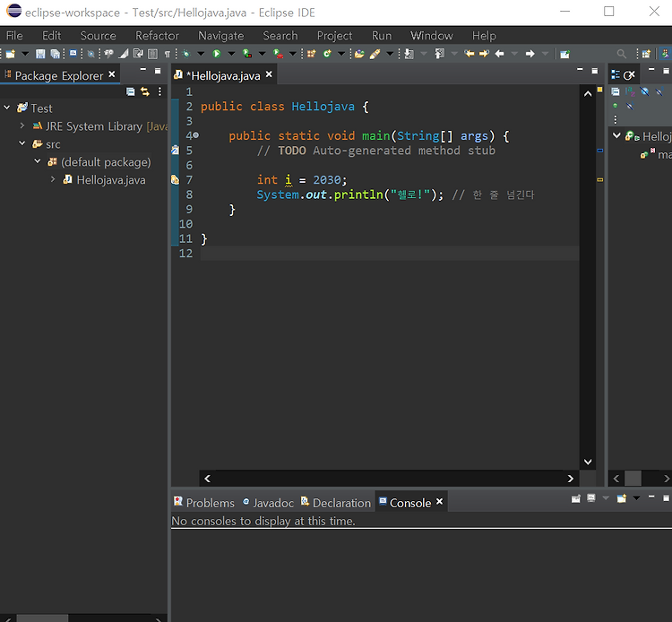Toggle Show Whitespace Characters pilcrow icon
Viewport: 672px width, 622px height.
(x=167, y=54)
